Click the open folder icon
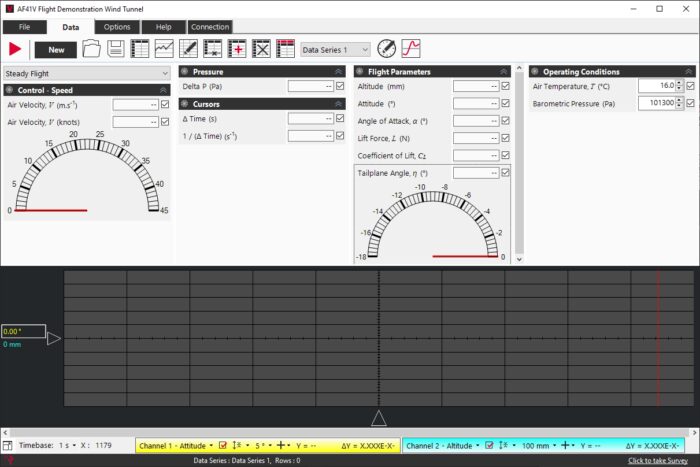 tap(91, 49)
